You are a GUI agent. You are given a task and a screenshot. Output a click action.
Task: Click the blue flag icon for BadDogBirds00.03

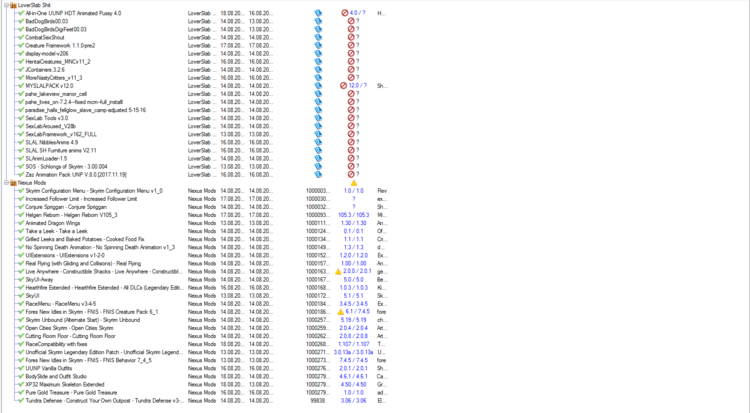tap(318, 21)
